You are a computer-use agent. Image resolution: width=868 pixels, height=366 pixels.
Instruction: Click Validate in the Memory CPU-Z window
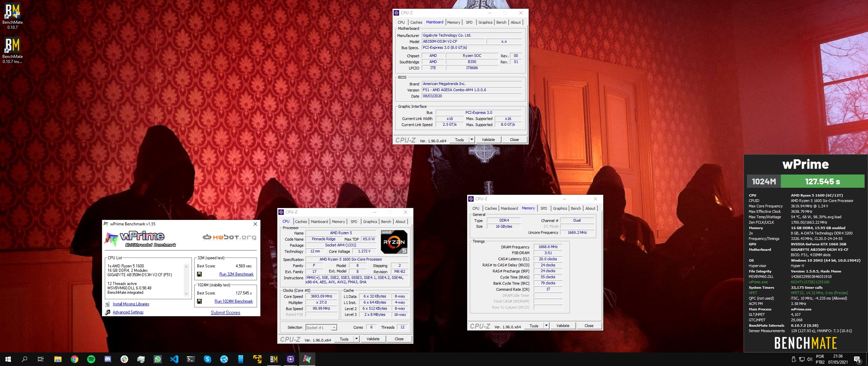[x=563, y=326]
